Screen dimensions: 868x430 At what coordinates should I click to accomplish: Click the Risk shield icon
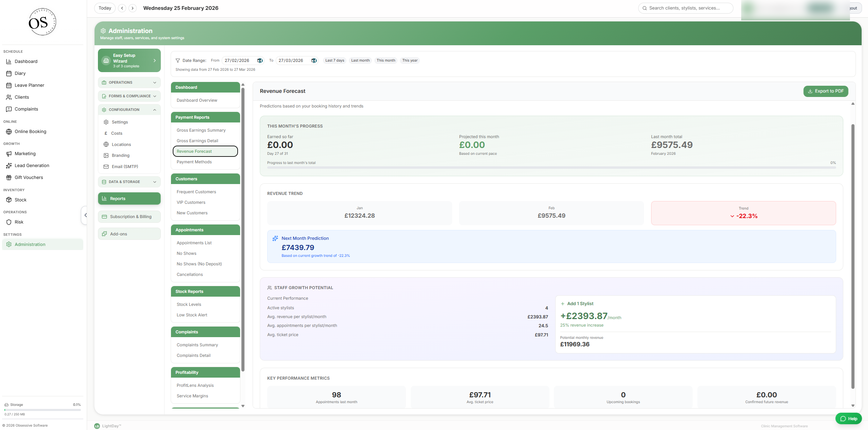(9, 222)
